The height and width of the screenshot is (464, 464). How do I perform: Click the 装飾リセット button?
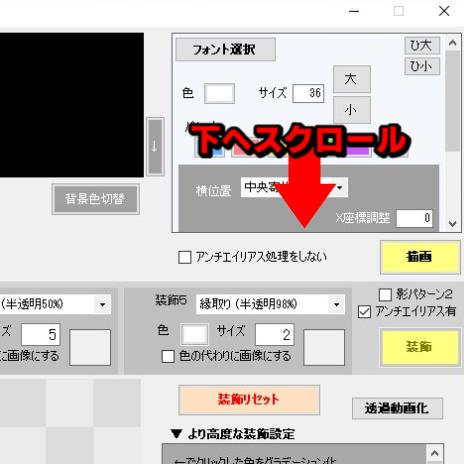pyautogui.click(x=249, y=400)
